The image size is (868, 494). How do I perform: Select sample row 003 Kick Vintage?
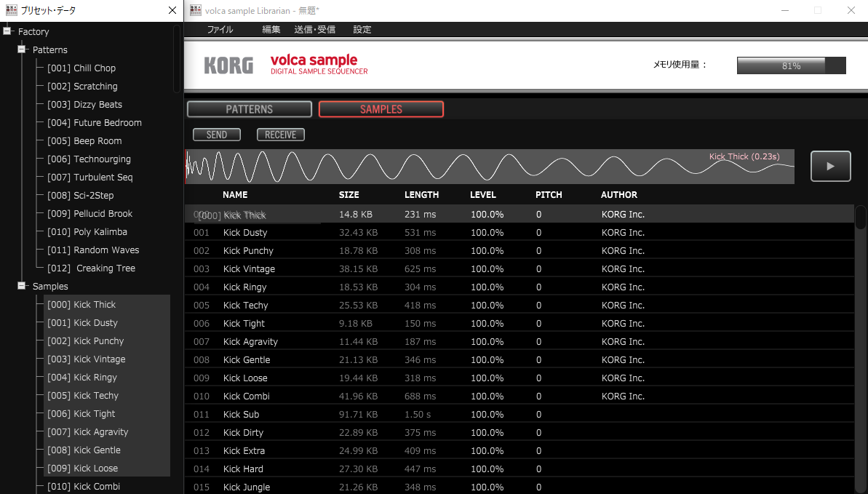[x=519, y=269]
